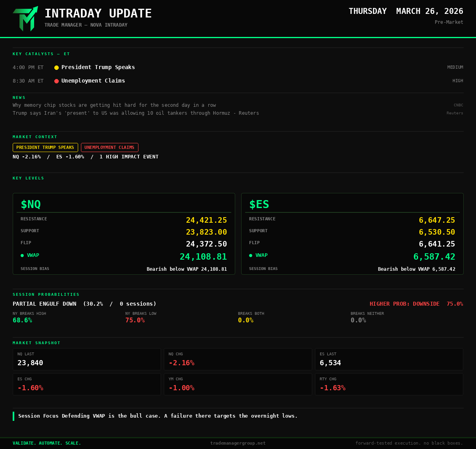Click the VALIDATE. AUTOMATE. SCALE. footer tagline

click(47, 443)
